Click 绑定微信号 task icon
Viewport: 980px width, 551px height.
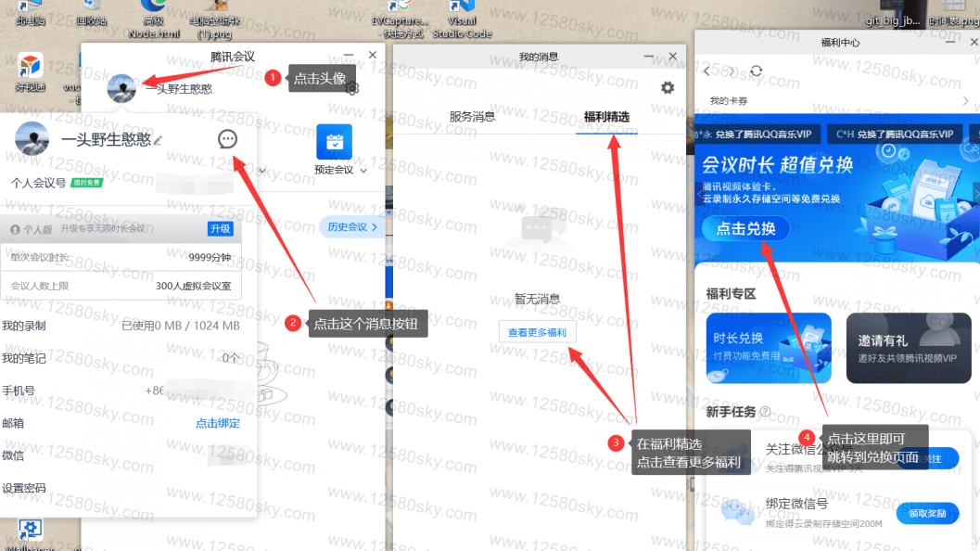738,512
